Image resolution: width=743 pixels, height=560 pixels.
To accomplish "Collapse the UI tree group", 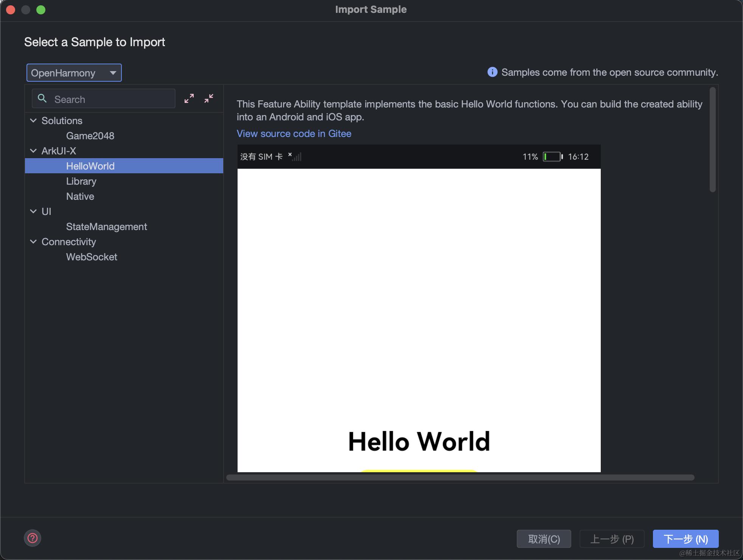I will 33,212.
